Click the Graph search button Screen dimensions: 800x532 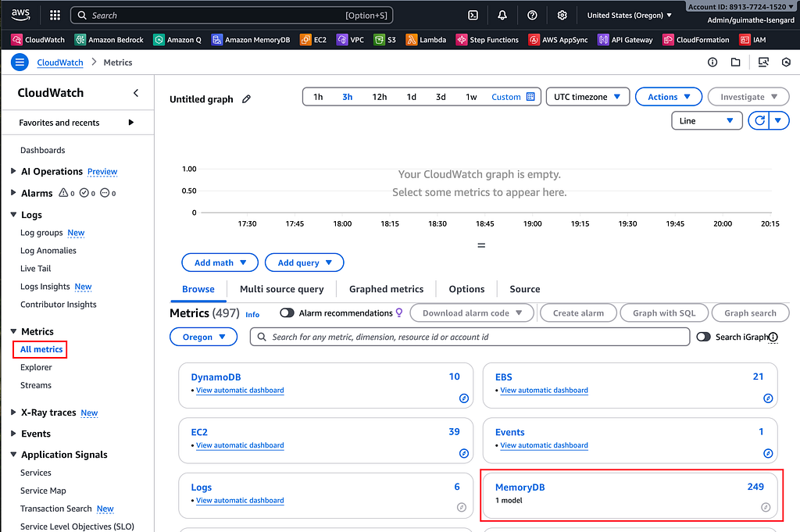click(750, 312)
